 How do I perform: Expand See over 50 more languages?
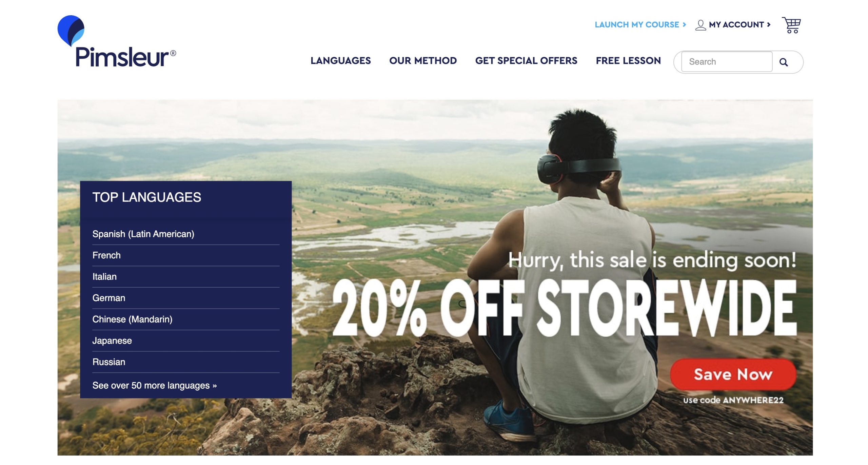coord(155,385)
